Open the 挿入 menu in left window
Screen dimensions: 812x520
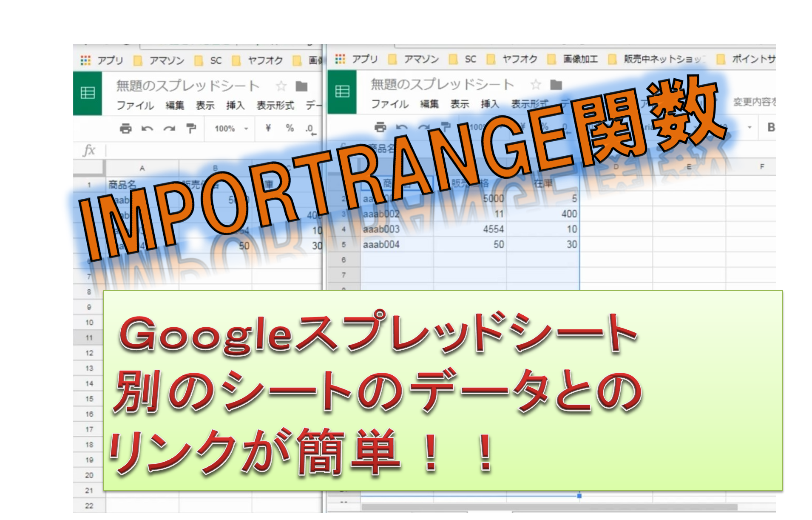pos(235,105)
